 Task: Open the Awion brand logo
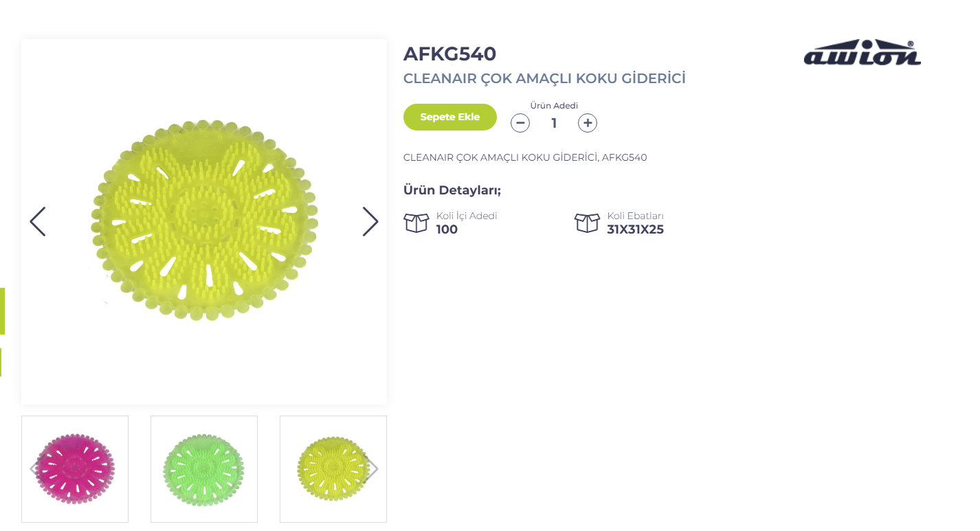862,53
